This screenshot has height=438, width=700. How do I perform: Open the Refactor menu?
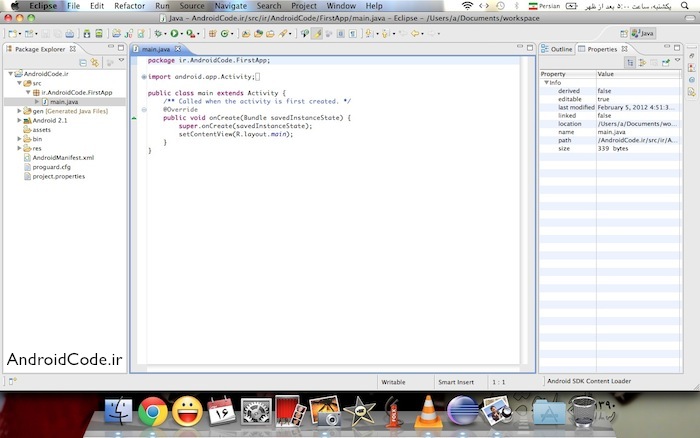[x=129, y=6]
